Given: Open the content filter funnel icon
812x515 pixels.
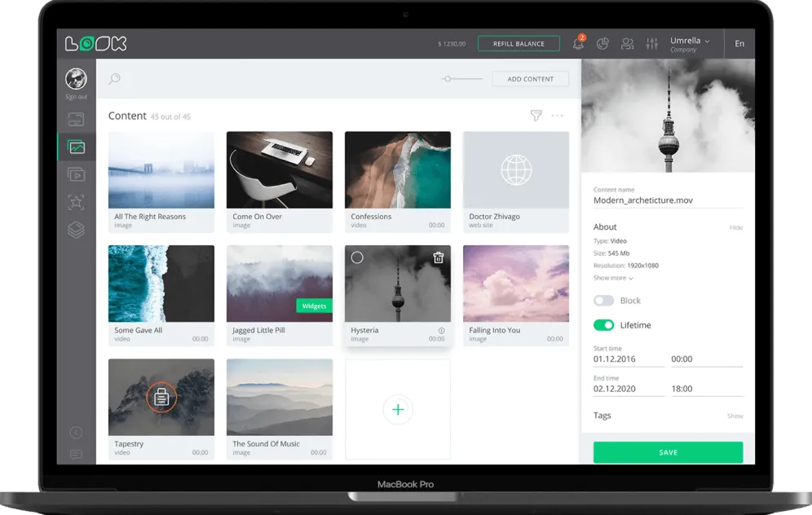Looking at the screenshot, I should click(536, 116).
